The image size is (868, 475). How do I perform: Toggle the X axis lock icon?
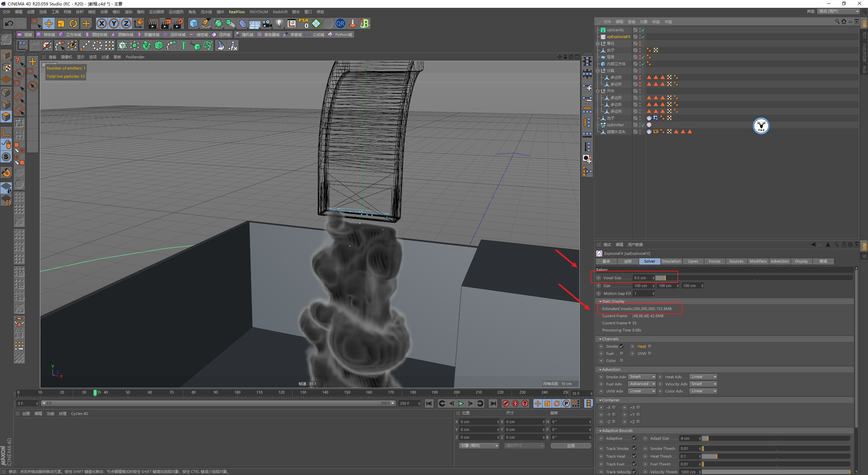pos(102,23)
